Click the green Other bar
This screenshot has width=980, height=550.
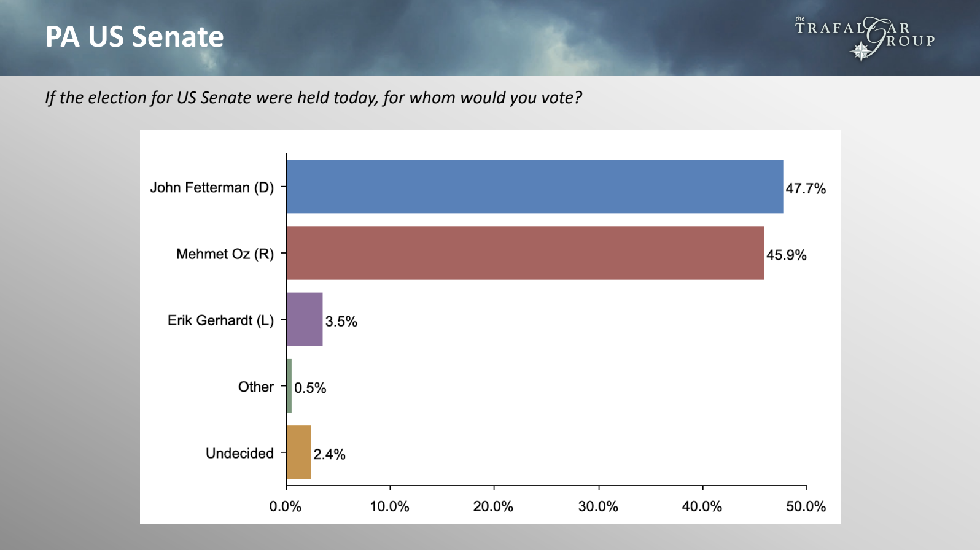[x=289, y=386]
